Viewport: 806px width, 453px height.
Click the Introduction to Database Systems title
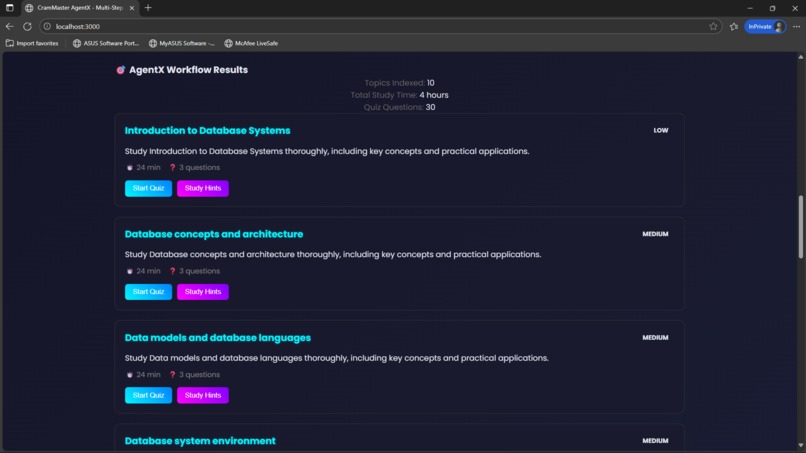tap(207, 131)
